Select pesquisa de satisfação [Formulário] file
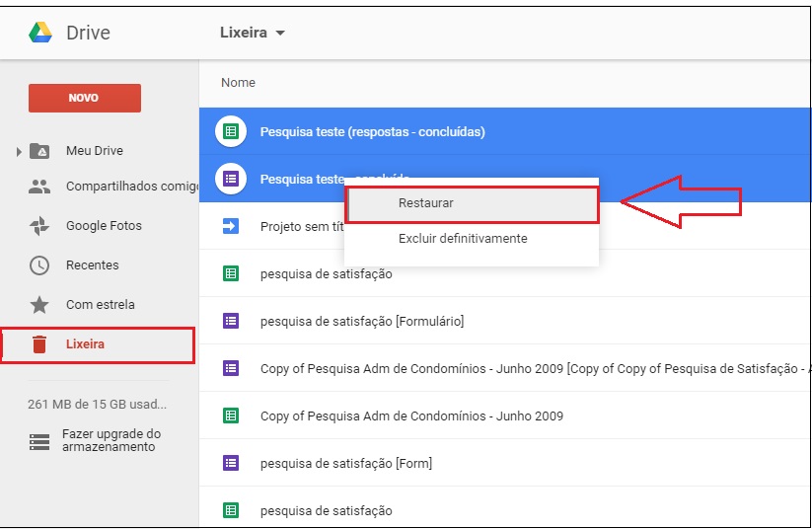Viewport: 812px width, 529px height. coord(361,321)
